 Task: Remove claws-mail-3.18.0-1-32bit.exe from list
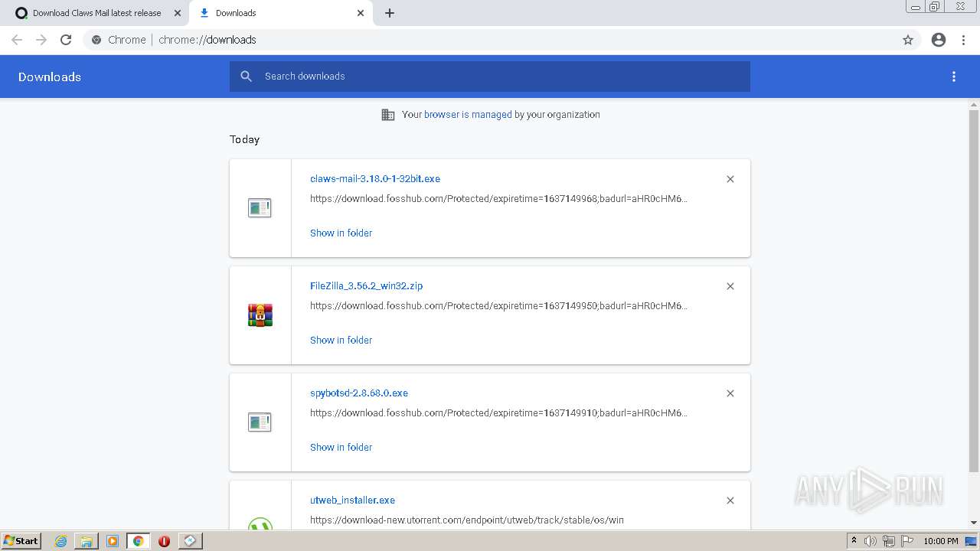(x=730, y=179)
